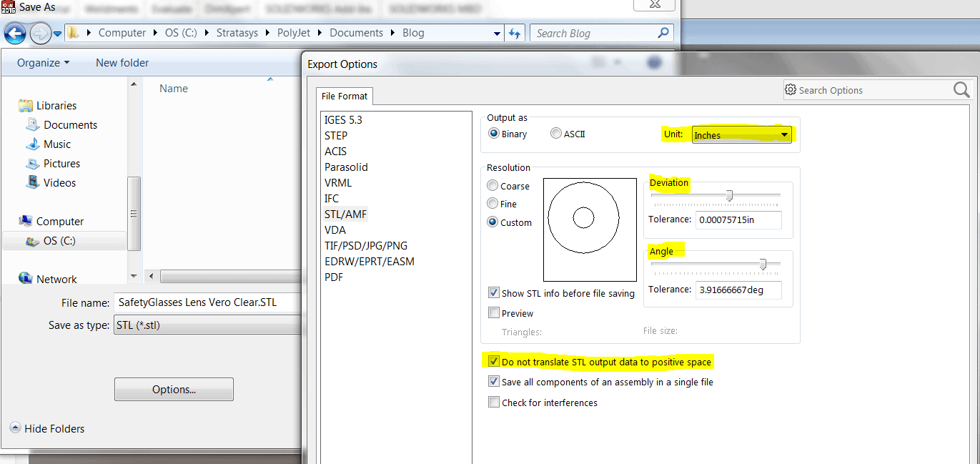This screenshot has height=464, width=980.
Task: Click the Search Options magnifier icon
Action: click(961, 90)
